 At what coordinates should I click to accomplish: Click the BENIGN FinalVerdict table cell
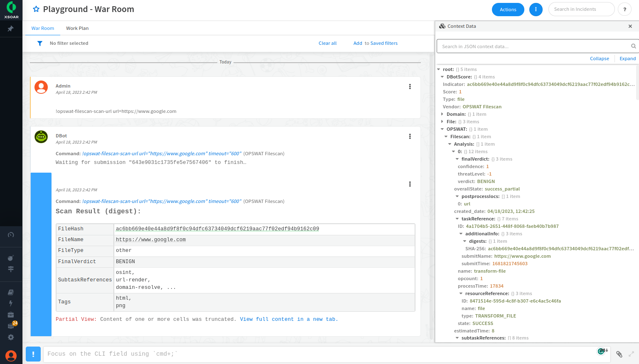point(264,261)
